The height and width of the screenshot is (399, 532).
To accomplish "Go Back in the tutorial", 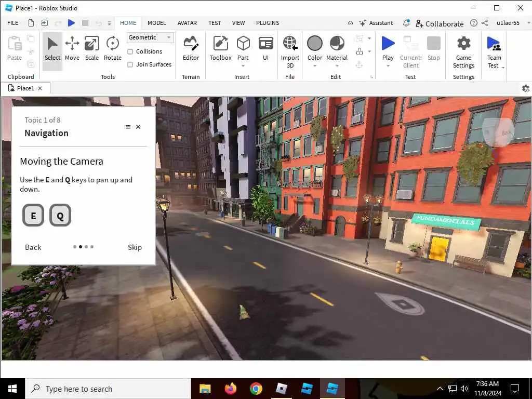I will point(33,247).
